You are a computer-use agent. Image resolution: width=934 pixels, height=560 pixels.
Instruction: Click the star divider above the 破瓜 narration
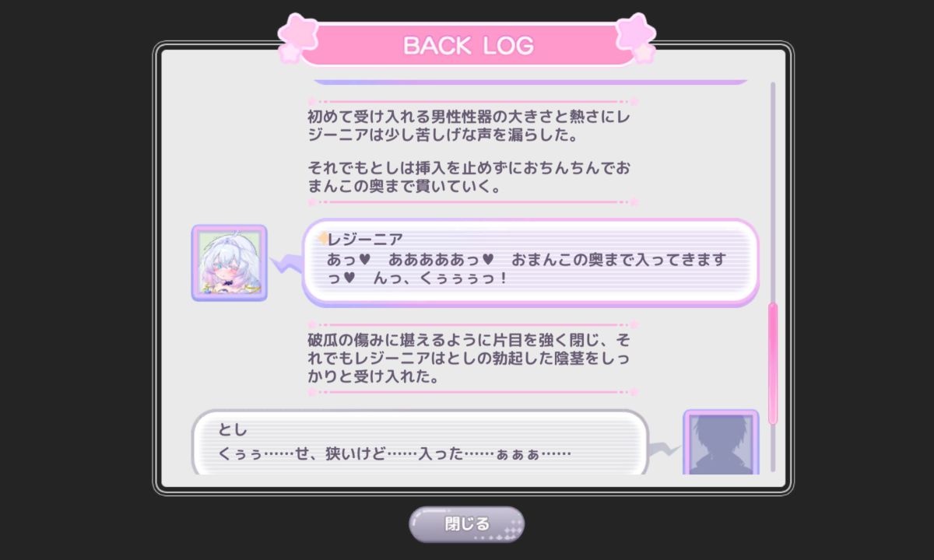(472, 324)
